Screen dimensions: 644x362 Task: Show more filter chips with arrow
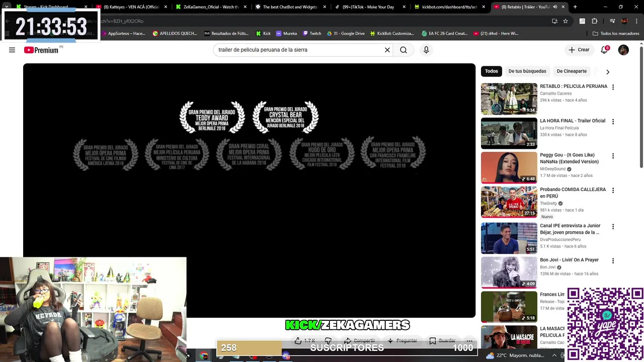pos(607,71)
